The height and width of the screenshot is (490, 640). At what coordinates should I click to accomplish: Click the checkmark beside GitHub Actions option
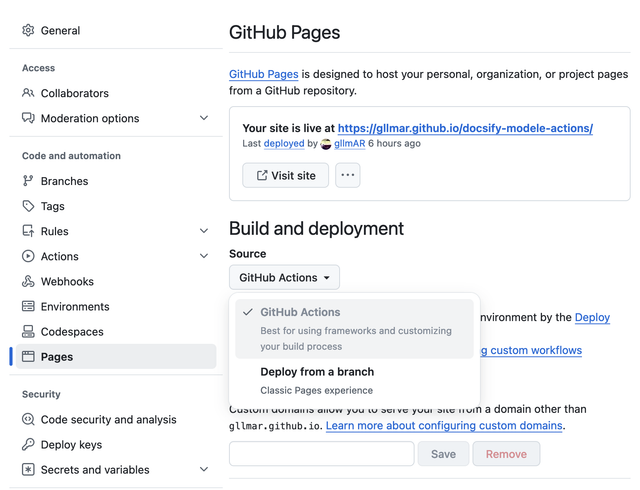click(x=247, y=312)
